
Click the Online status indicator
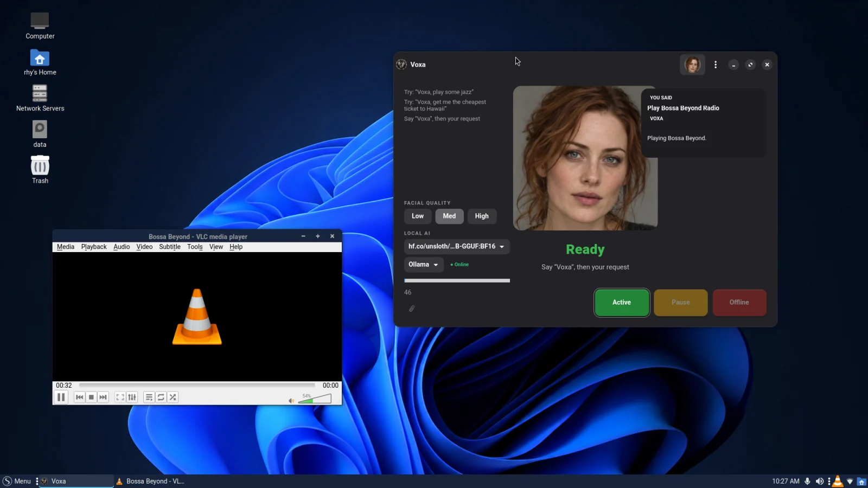[x=459, y=265]
